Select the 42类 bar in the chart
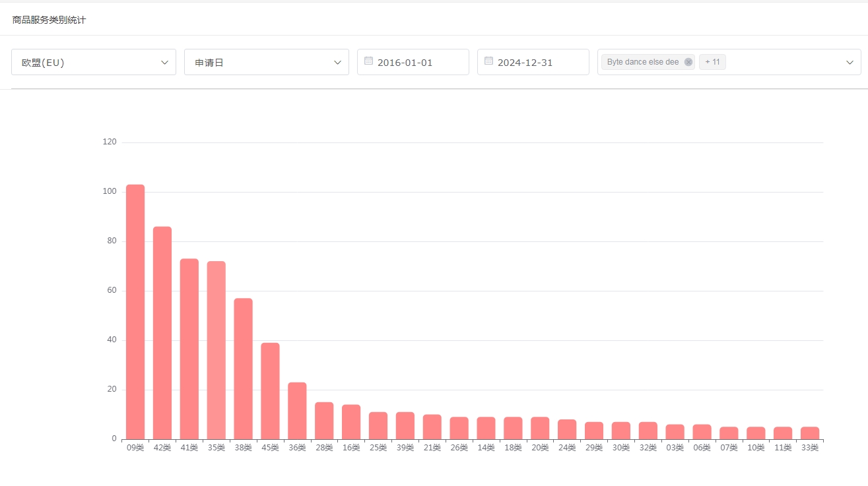The image size is (868, 486). [x=162, y=333]
